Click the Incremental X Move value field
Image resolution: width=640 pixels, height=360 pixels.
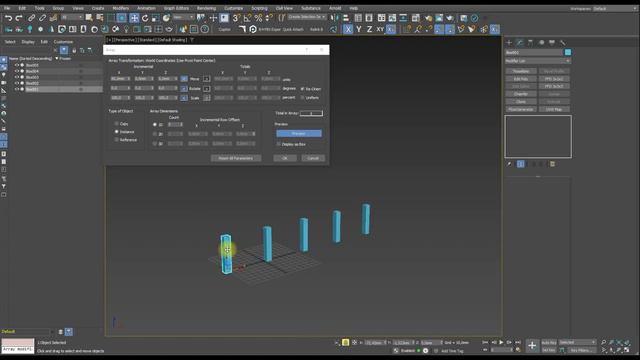coord(120,79)
